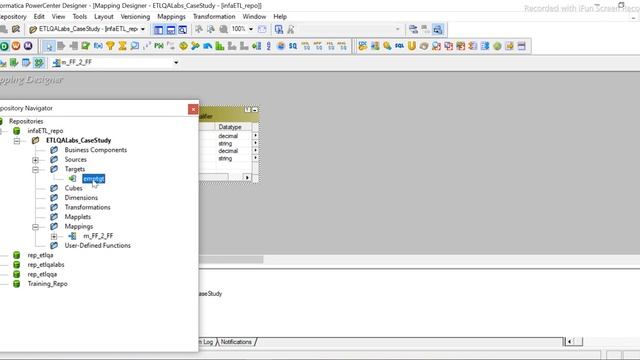Select the Aggregator sigma transformation icon

click(x=122, y=46)
